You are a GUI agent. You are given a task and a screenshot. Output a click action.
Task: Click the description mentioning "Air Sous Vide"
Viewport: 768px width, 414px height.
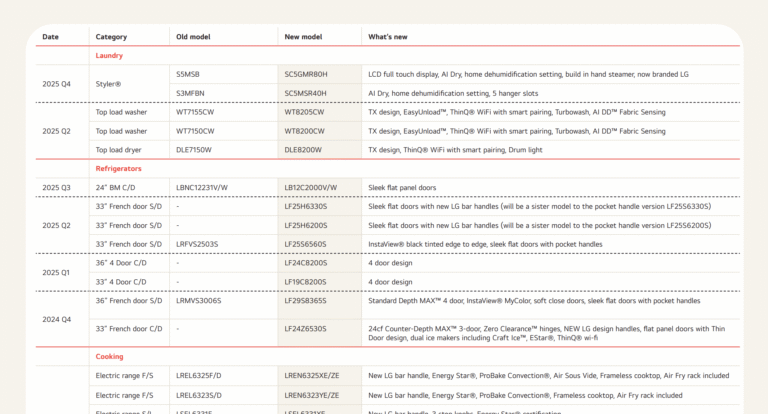click(549, 376)
